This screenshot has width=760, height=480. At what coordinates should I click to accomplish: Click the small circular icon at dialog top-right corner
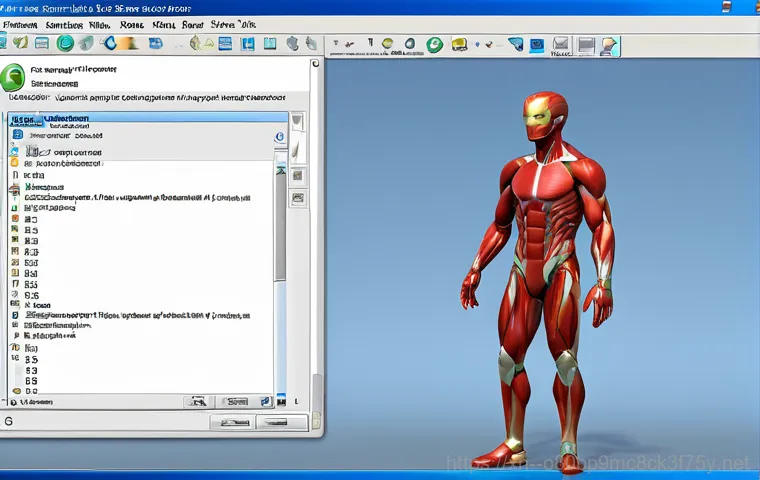click(x=316, y=64)
